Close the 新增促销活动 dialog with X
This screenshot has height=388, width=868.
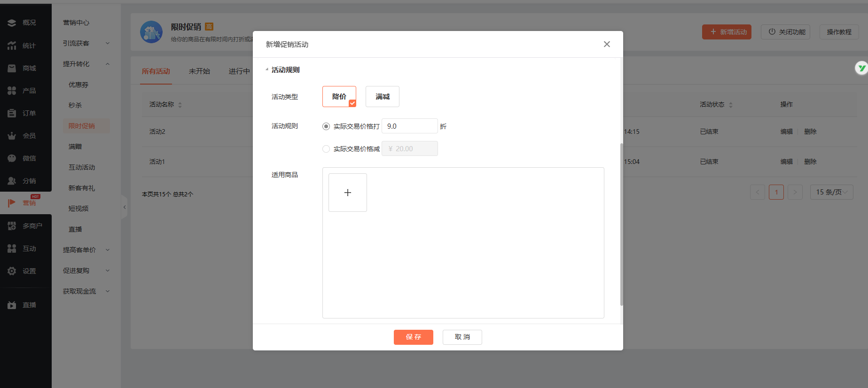pos(607,44)
